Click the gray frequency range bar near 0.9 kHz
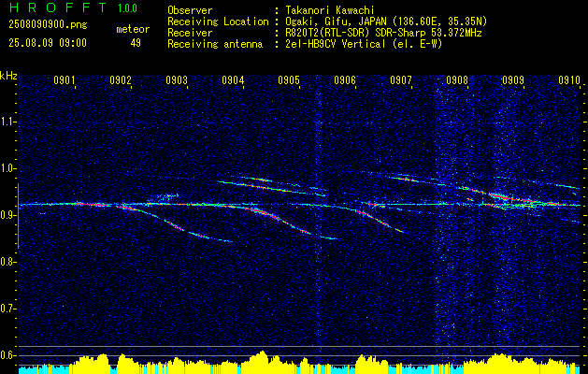 (x=18, y=216)
